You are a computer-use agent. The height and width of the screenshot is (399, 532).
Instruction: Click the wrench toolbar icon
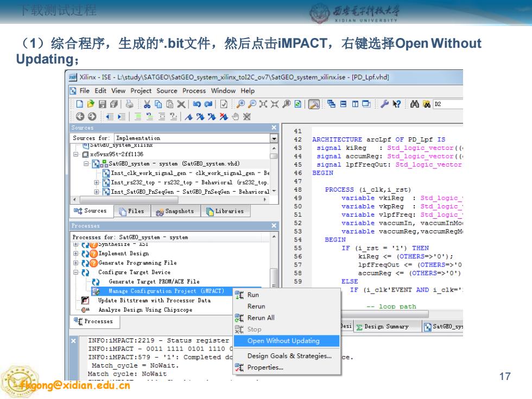click(x=384, y=104)
